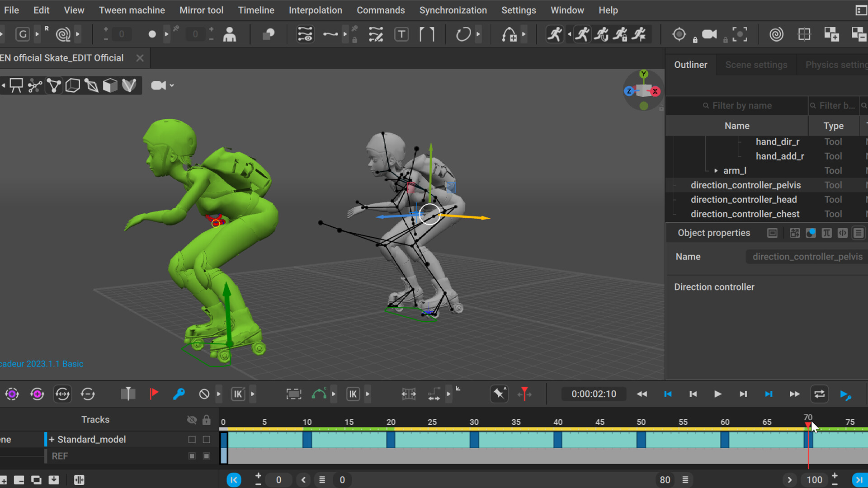
Task: Expand the arm_l tree item
Action: click(716, 171)
